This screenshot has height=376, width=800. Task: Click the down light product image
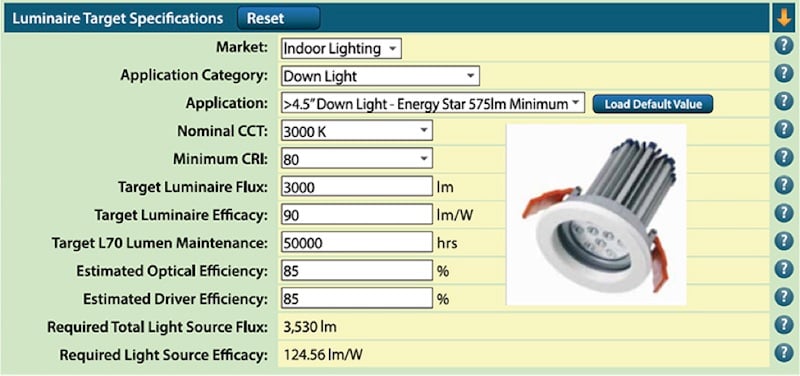click(596, 215)
